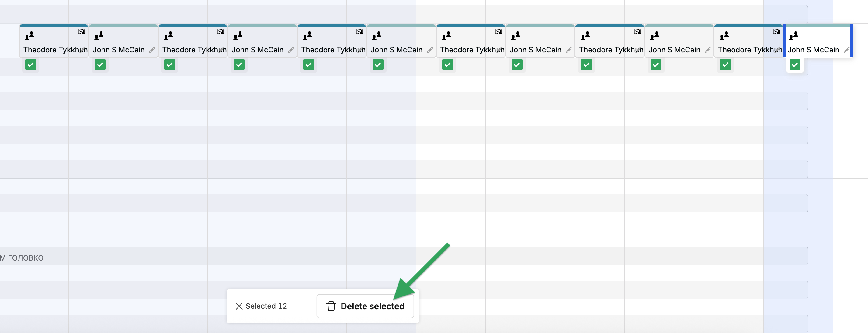Click the edit pencil on the fourth John S McCain shift
This screenshot has width=868, height=333.
pos(569,50)
